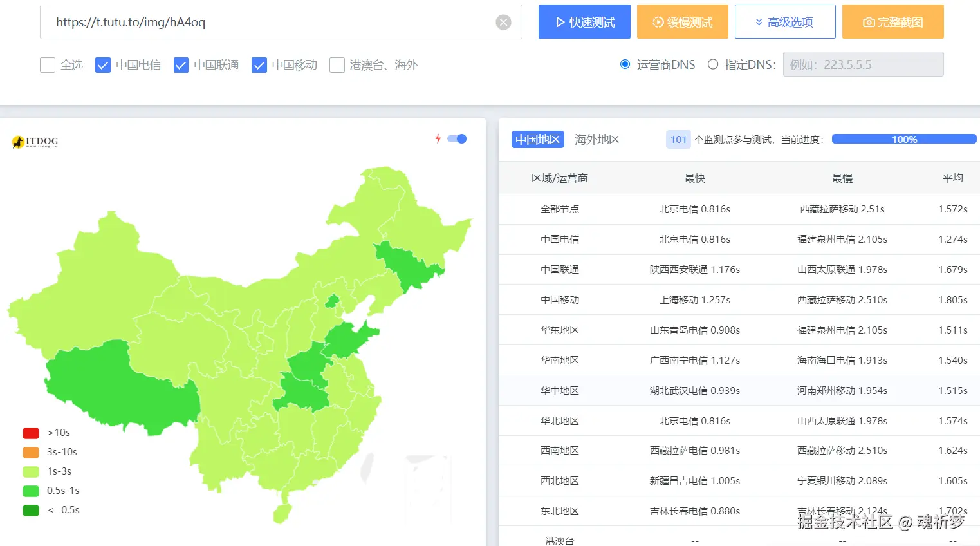Expand 高级选项 advanced options

tap(785, 22)
